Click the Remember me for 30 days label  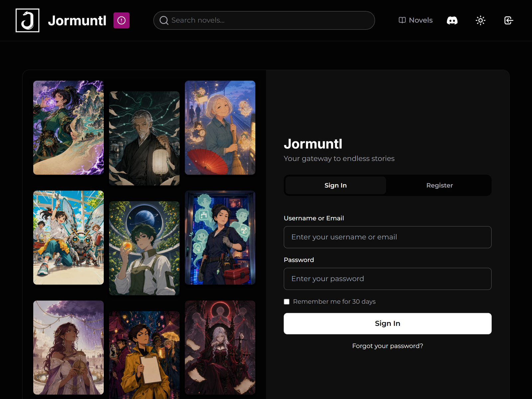pos(334,302)
